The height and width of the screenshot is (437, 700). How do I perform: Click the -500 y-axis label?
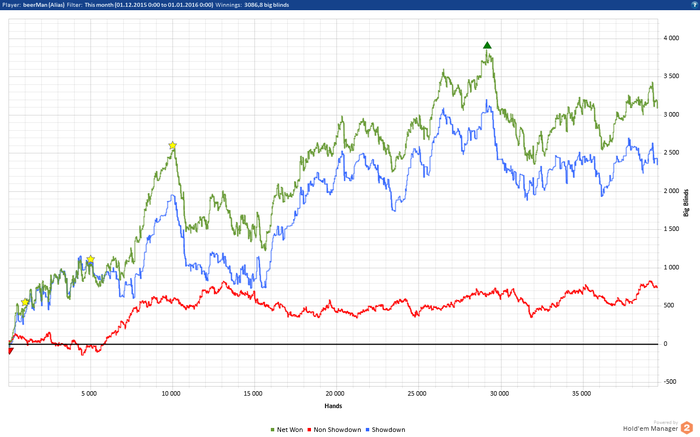click(670, 382)
